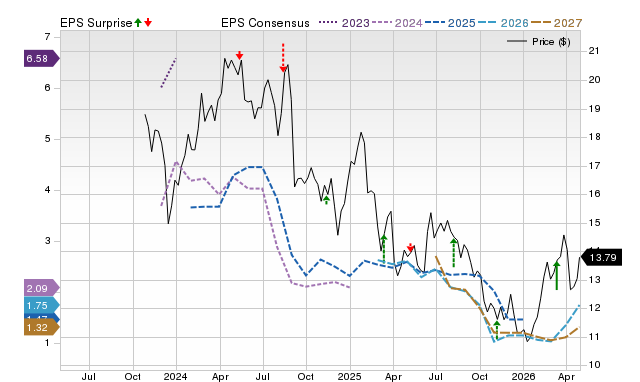Click the 6 label on the EPS axis

pos(47,88)
